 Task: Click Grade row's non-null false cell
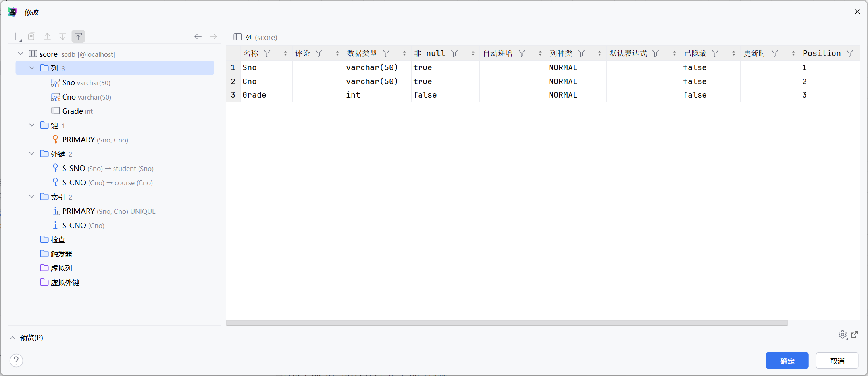[x=445, y=95]
